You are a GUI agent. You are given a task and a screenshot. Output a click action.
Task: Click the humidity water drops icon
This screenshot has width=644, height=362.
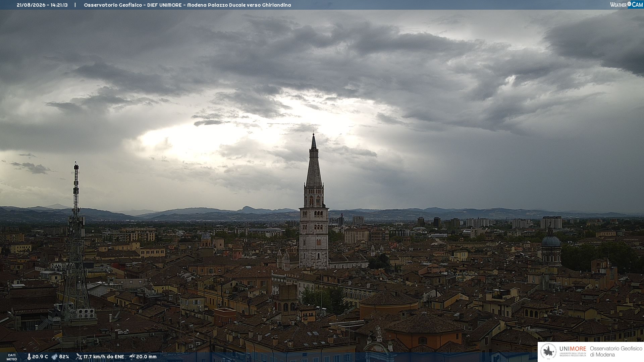[54, 357]
